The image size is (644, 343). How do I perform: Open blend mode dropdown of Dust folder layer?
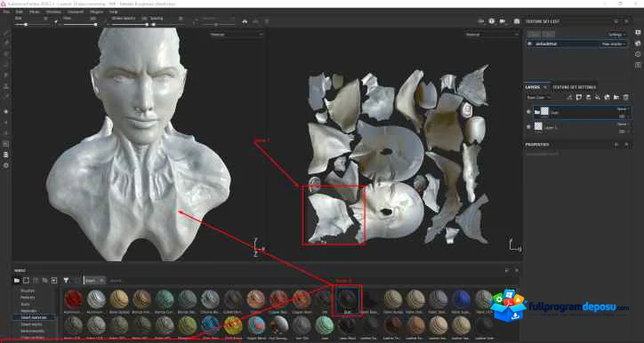(x=623, y=109)
